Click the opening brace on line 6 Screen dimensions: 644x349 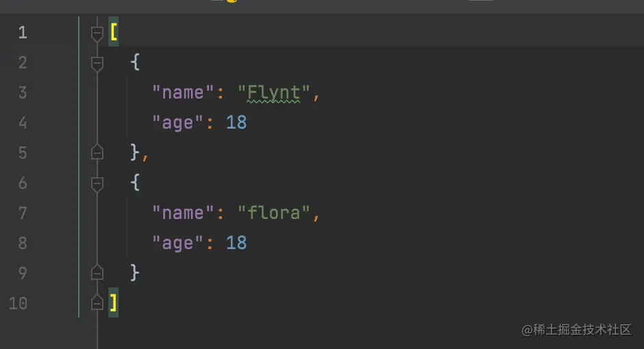[x=135, y=182]
